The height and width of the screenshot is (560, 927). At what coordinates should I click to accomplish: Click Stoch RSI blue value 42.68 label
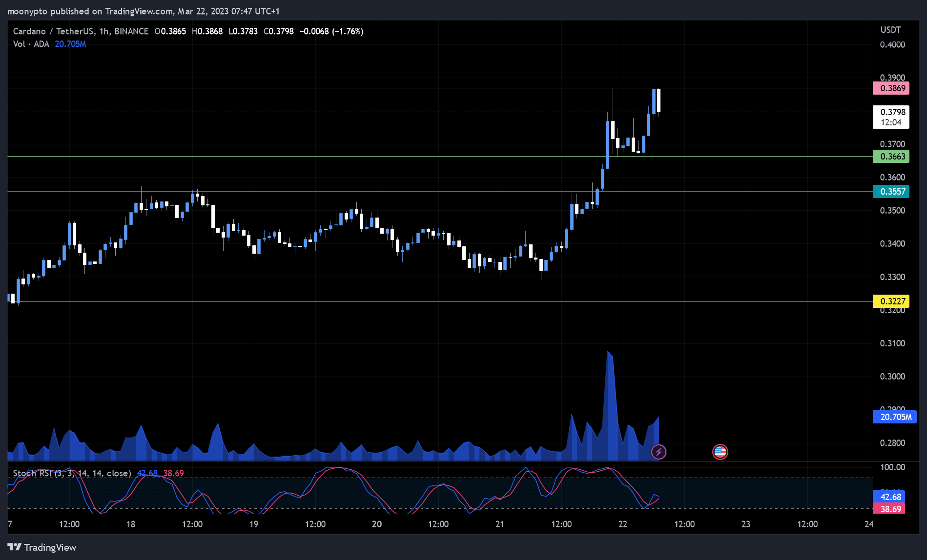point(889,497)
